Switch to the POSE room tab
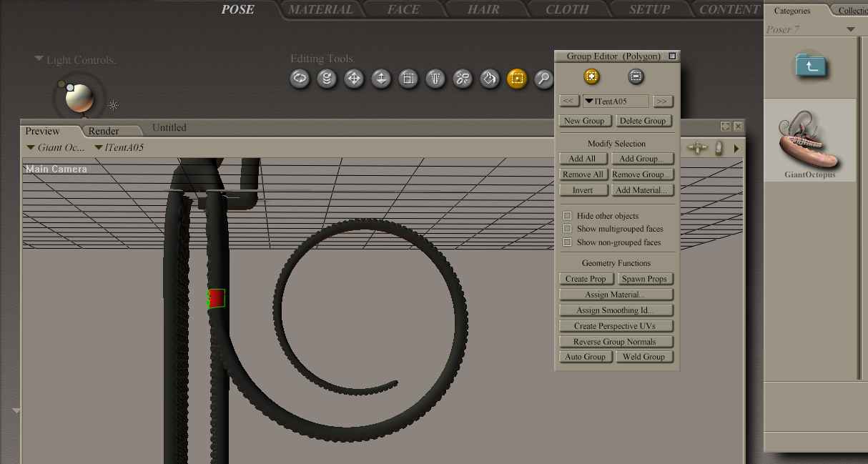Screen dimensions: 868x464 coord(237,9)
